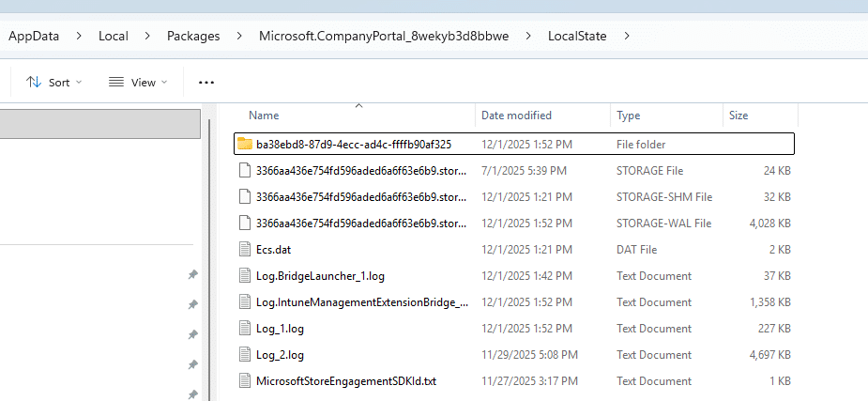Navigate to Packages in the address bar
This screenshot has width=868, height=401.
point(193,37)
